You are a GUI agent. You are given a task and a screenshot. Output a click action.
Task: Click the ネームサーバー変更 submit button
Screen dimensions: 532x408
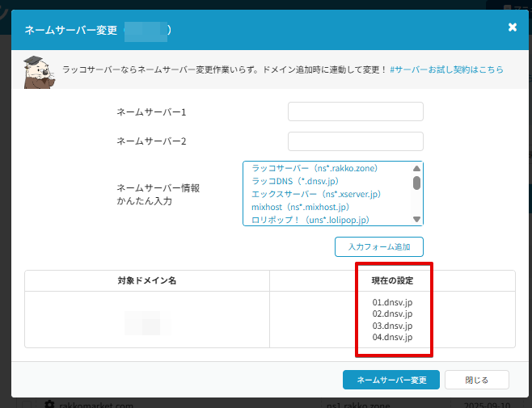(x=391, y=380)
